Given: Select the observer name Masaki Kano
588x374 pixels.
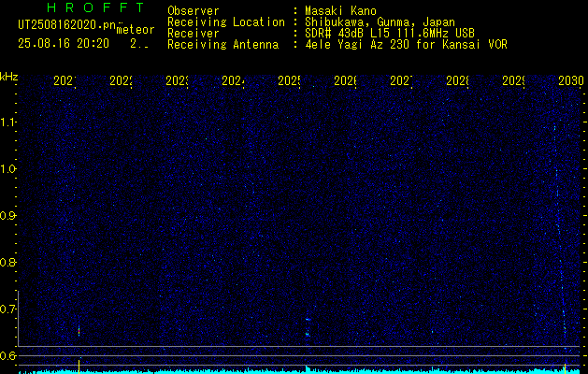Looking at the screenshot, I should click(x=340, y=11).
